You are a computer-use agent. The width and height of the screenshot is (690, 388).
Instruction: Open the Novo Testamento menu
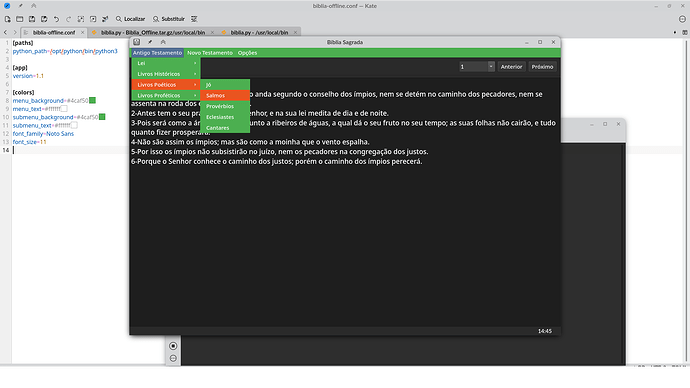point(210,53)
